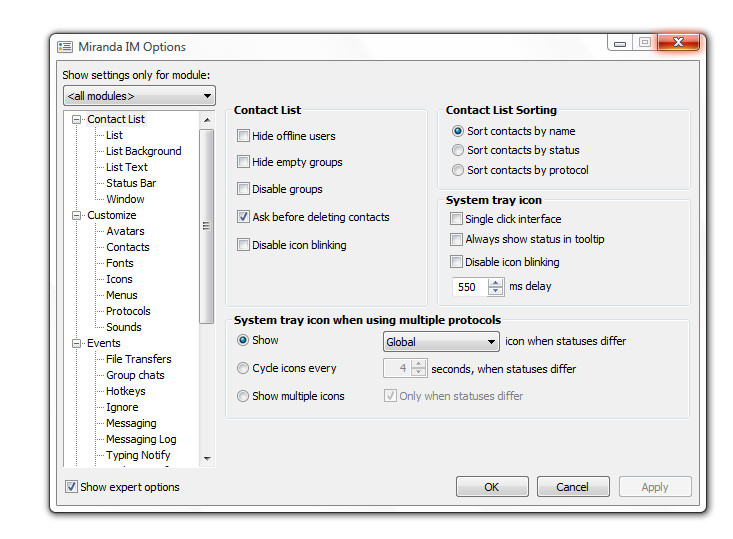Check Always show status in tooltip

click(456, 239)
